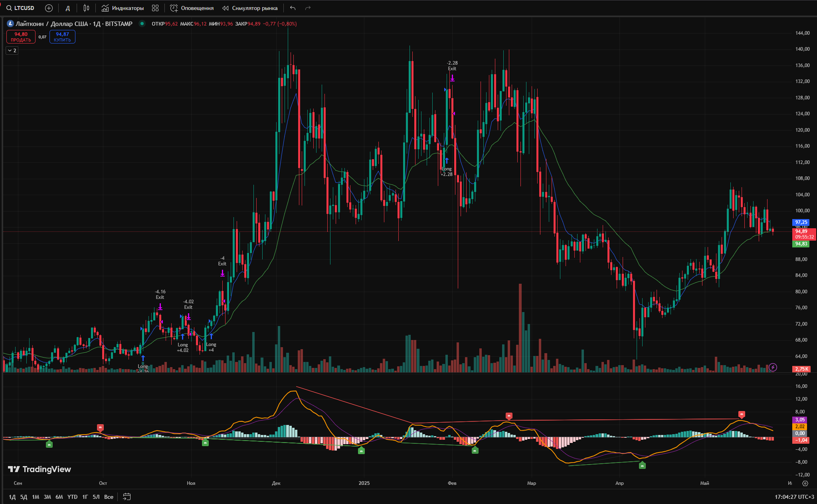This screenshot has width=817, height=504.
Task: Click the plus icon to compare symbols
Action: tap(49, 8)
